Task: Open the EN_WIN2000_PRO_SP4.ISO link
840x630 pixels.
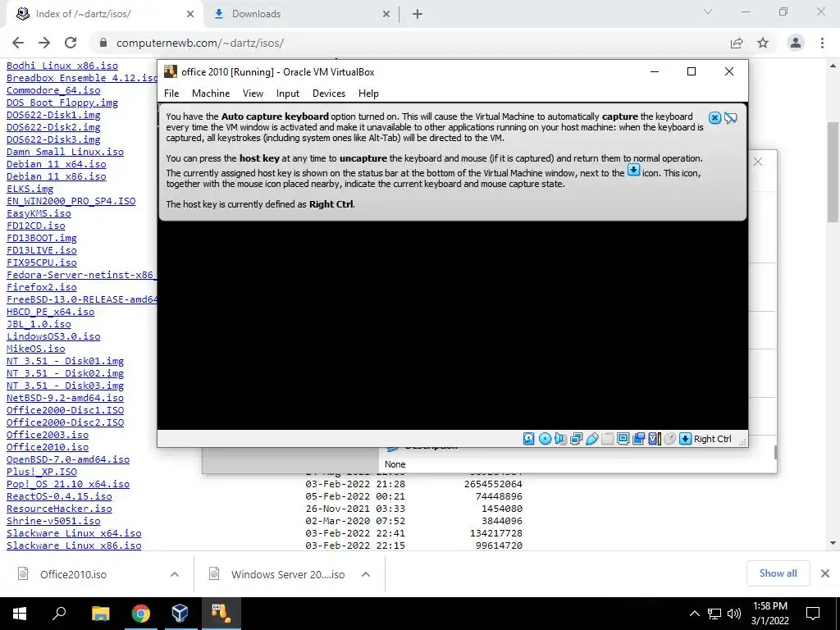Action: click(x=71, y=201)
